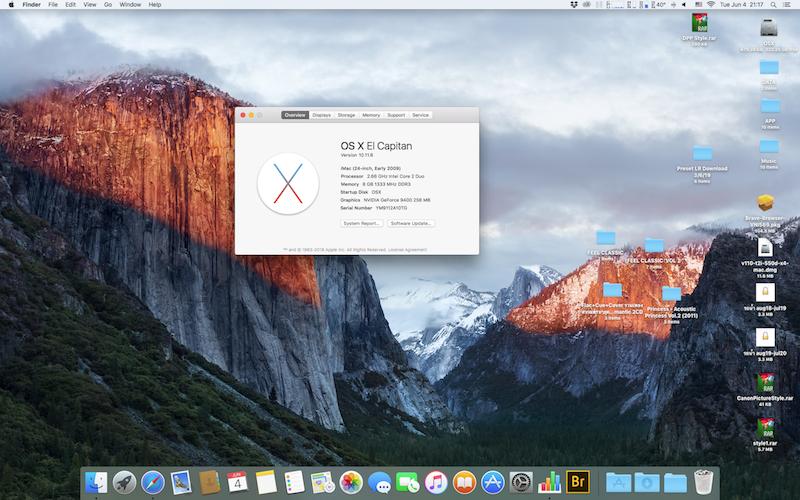Open iTunes music note icon
Image resolution: width=800 pixels, height=500 pixels.
tap(436, 482)
